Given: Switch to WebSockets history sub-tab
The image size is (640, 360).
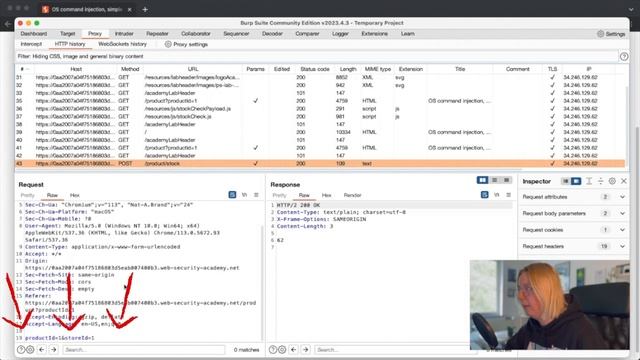Looking at the screenshot, I should pos(122,44).
